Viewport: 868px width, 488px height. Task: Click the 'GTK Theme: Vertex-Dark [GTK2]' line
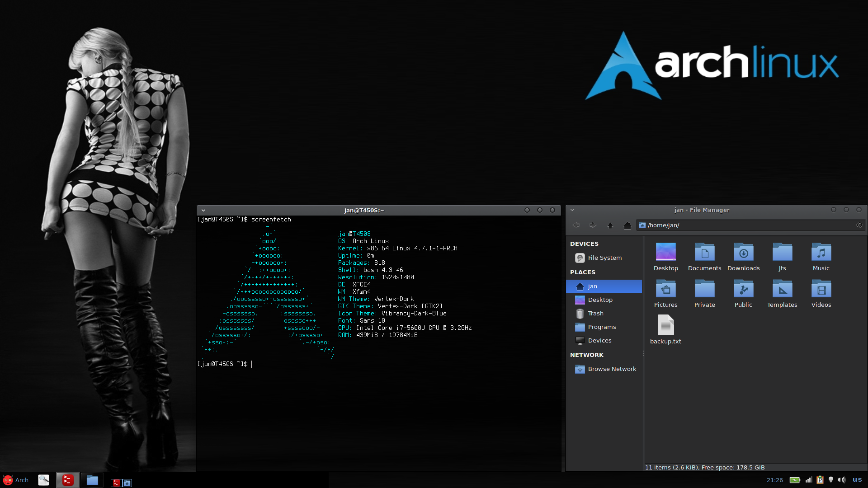[391, 306]
